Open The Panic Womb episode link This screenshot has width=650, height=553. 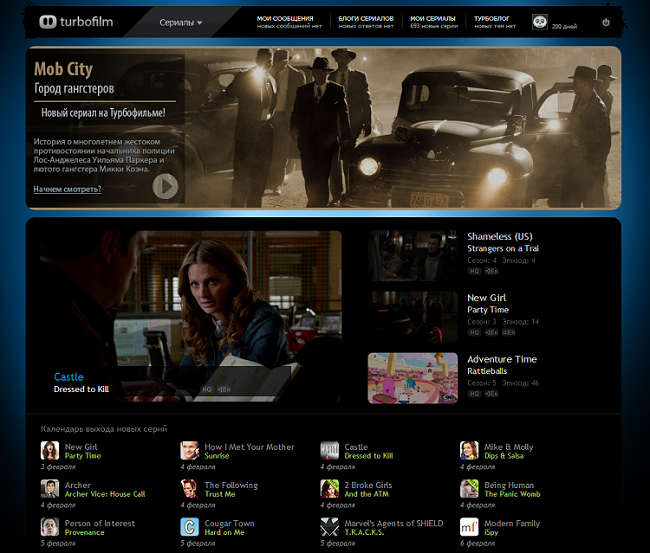[512, 494]
